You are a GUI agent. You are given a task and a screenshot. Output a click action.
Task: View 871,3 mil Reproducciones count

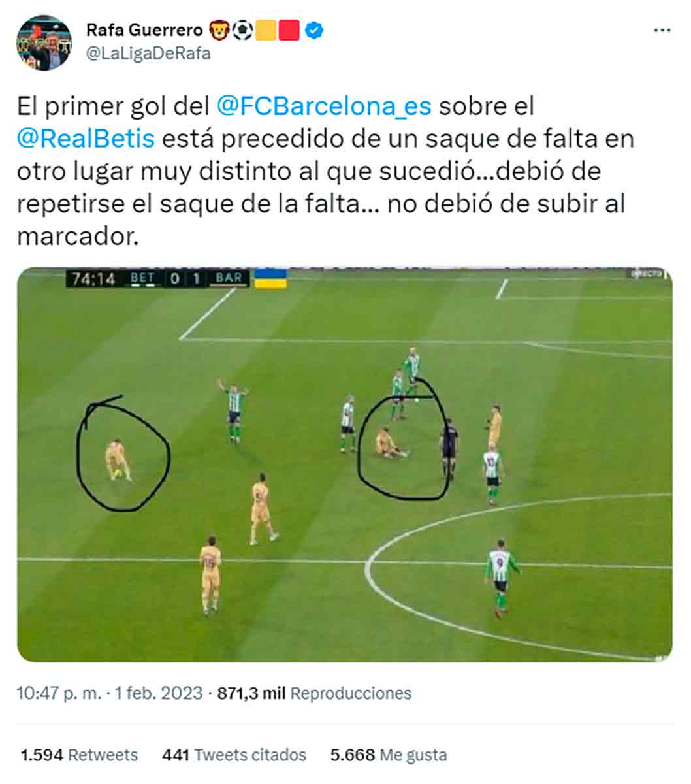pos(314,693)
